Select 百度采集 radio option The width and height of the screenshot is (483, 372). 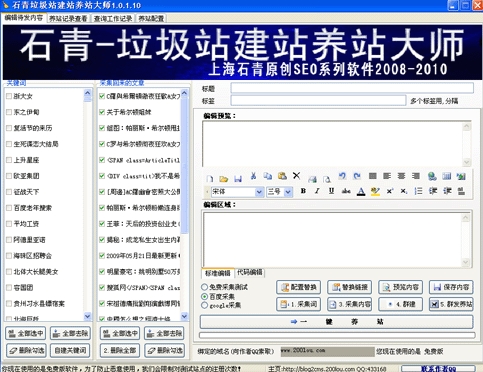(204, 296)
